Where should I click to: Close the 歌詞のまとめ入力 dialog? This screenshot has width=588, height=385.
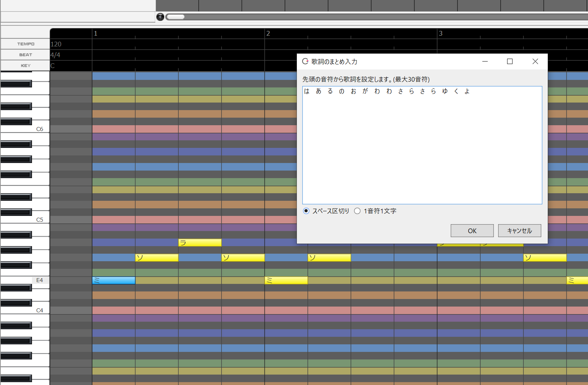click(x=535, y=62)
